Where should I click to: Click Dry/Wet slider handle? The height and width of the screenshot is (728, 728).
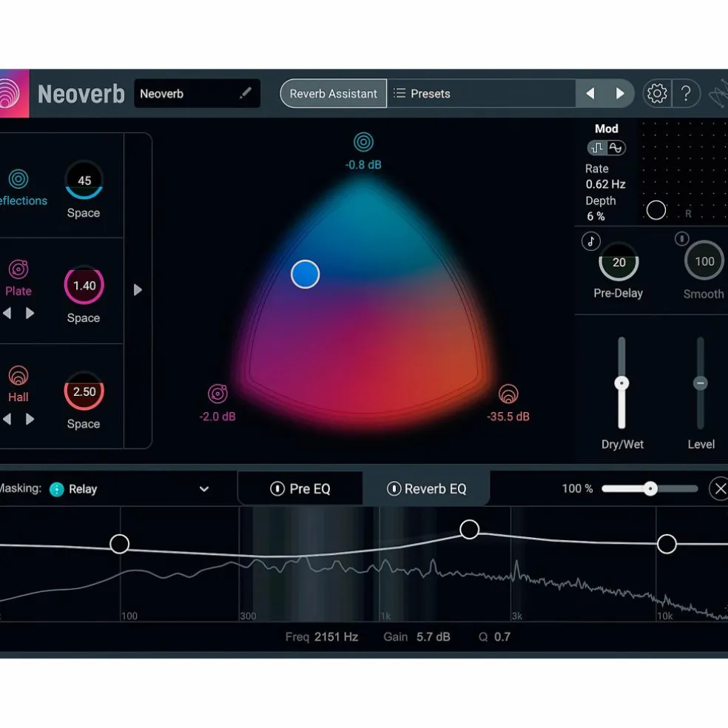pyautogui.click(x=621, y=383)
